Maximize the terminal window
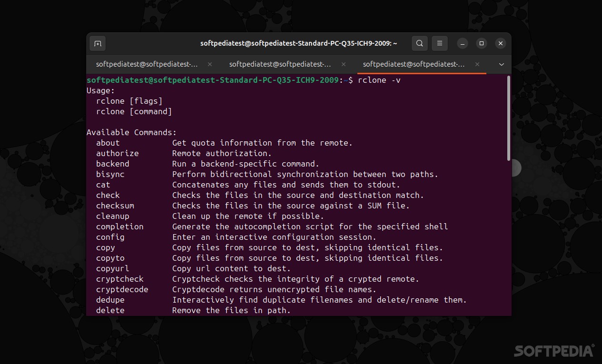 tap(482, 43)
